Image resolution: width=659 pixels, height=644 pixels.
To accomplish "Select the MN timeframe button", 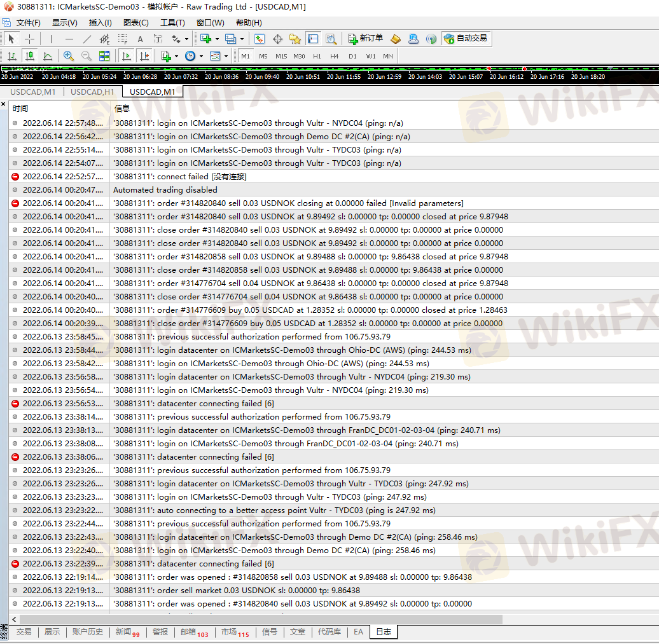I will pyautogui.click(x=388, y=57).
